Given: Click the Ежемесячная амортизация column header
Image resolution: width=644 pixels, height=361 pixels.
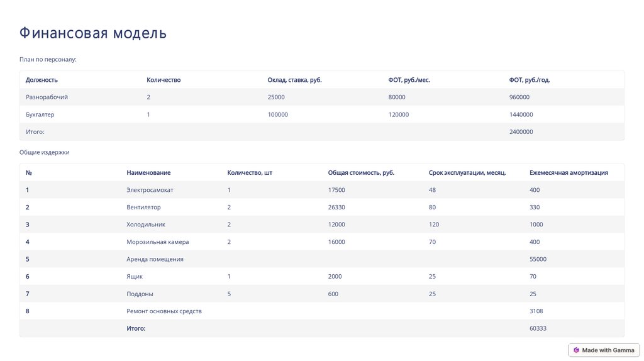Looking at the screenshot, I should (569, 172).
